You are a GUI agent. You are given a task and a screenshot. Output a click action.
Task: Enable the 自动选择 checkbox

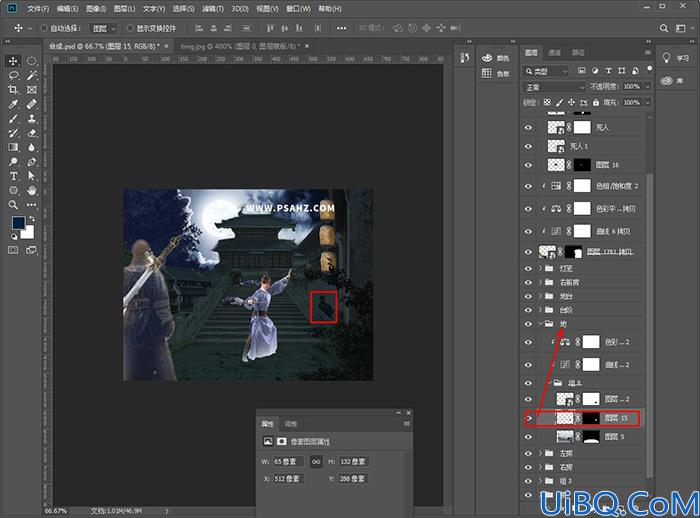click(x=44, y=28)
